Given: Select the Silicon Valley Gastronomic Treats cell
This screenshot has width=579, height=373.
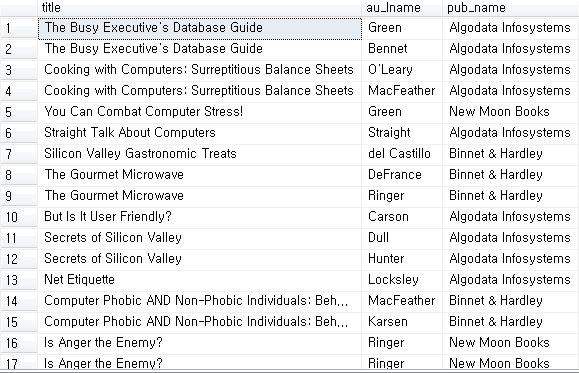Looking at the screenshot, I should pyautogui.click(x=199, y=154).
